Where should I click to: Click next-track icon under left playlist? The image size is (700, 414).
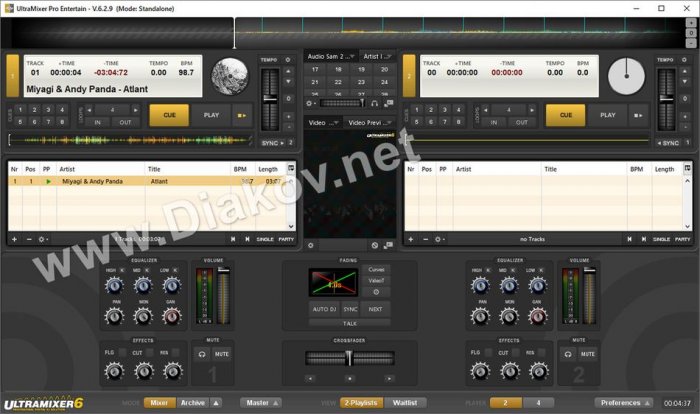(246, 240)
